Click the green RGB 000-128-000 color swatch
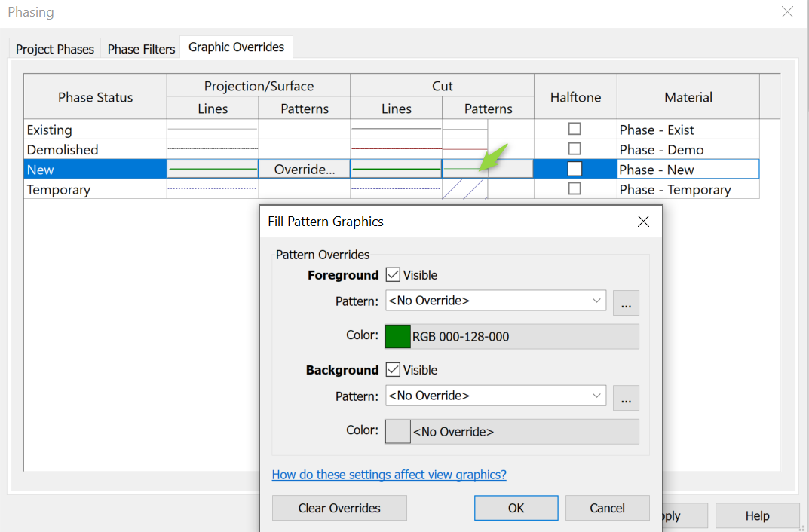Viewport: 809px width, 532px height. [x=397, y=336]
